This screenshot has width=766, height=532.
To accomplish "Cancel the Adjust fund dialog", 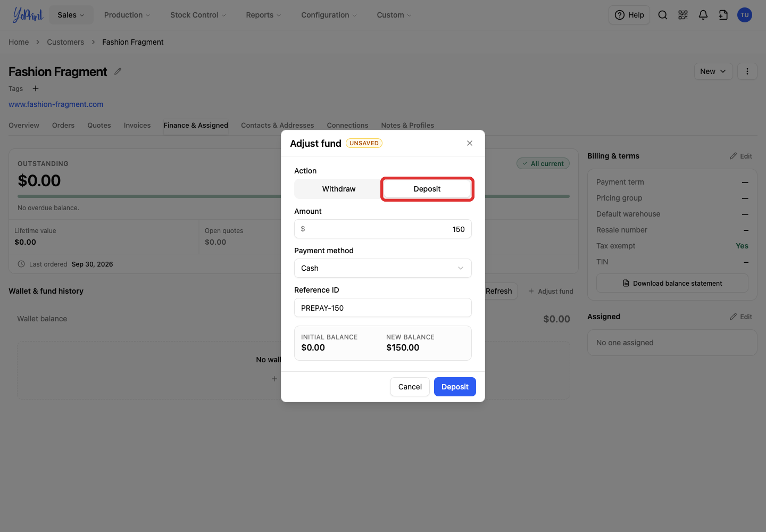I will click(x=410, y=387).
